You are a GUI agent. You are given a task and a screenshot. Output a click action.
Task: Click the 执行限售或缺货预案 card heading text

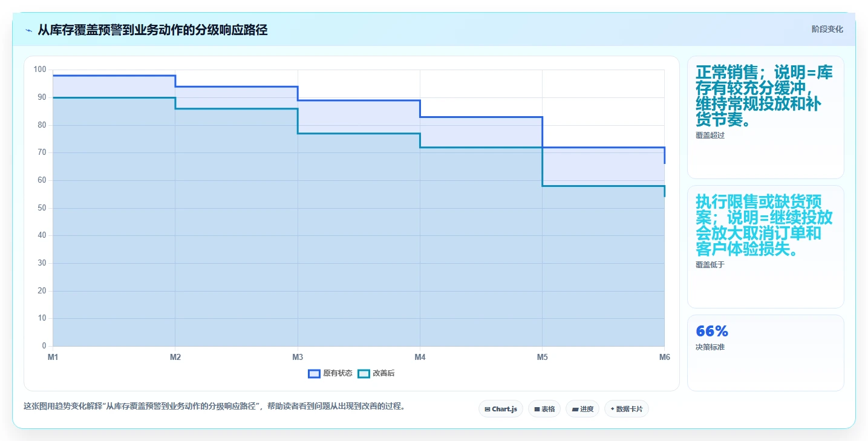tap(765, 226)
